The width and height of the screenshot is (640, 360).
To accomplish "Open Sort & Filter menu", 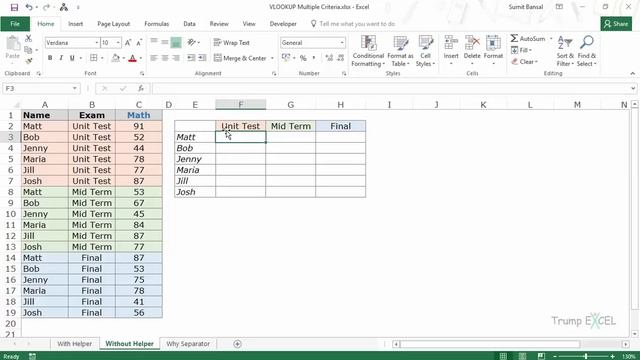I will 565,51.
